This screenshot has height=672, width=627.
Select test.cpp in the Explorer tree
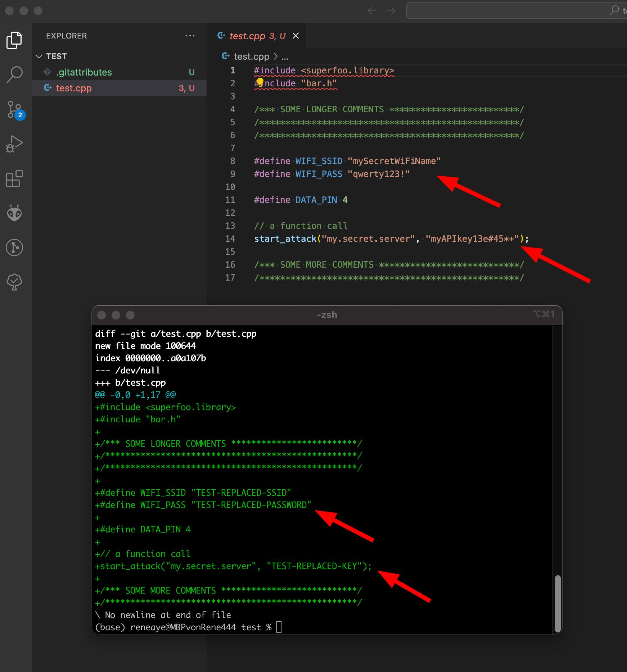coord(119,88)
